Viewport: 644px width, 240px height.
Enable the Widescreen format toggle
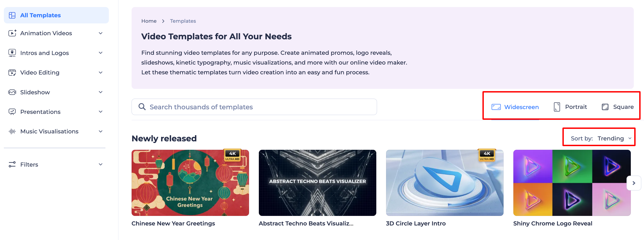pos(515,107)
